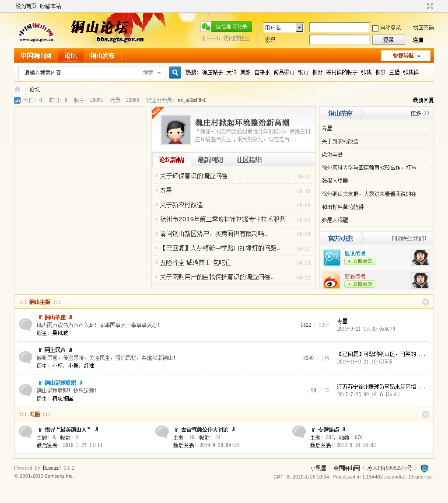Collapse the 专题 section
This screenshot has width=448, height=503.
[425, 414]
